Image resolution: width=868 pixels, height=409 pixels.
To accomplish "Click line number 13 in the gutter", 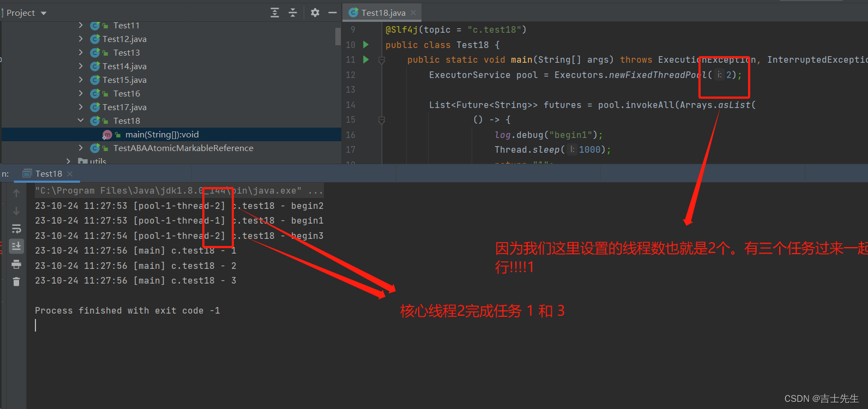I will click(x=350, y=89).
